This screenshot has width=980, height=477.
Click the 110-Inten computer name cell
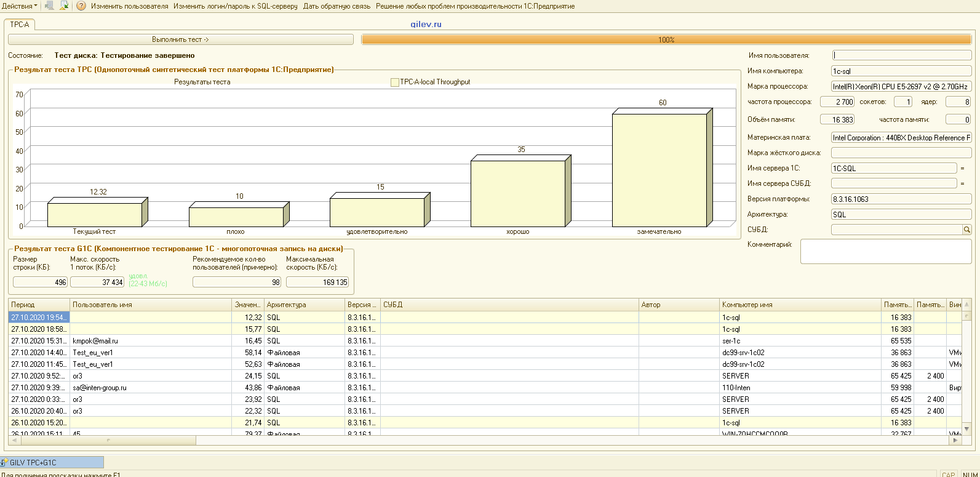[x=800, y=388]
